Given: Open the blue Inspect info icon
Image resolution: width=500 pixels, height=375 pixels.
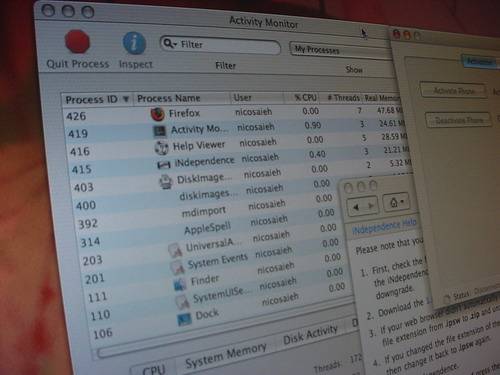Looking at the screenshot, I should click(134, 43).
